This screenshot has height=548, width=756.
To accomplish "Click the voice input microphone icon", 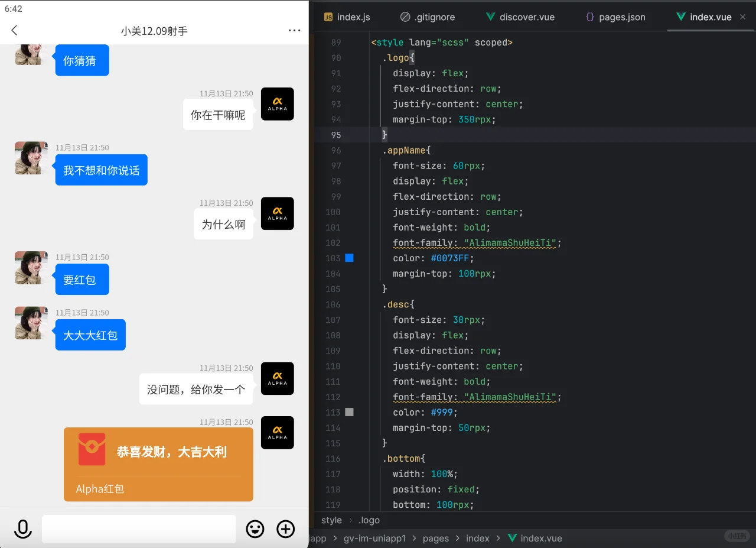I will point(23,529).
